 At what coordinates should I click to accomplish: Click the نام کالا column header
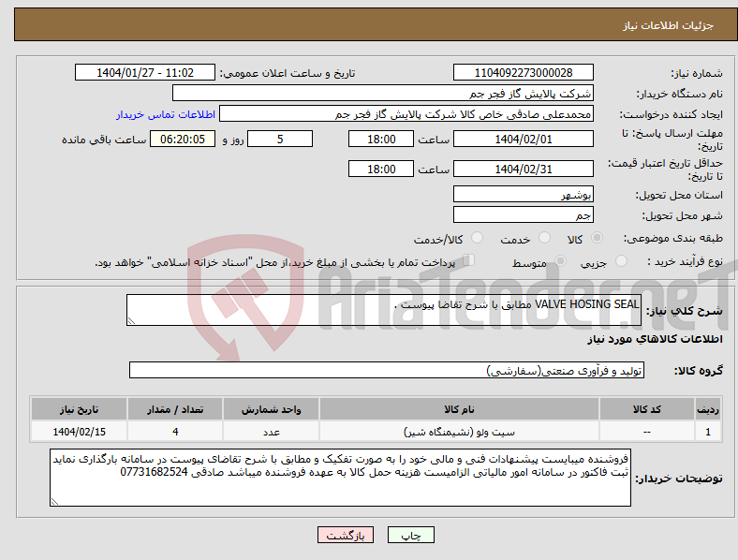(x=459, y=409)
